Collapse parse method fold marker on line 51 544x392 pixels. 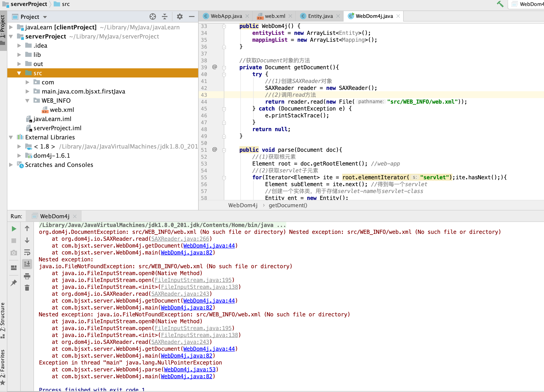point(224,150)
